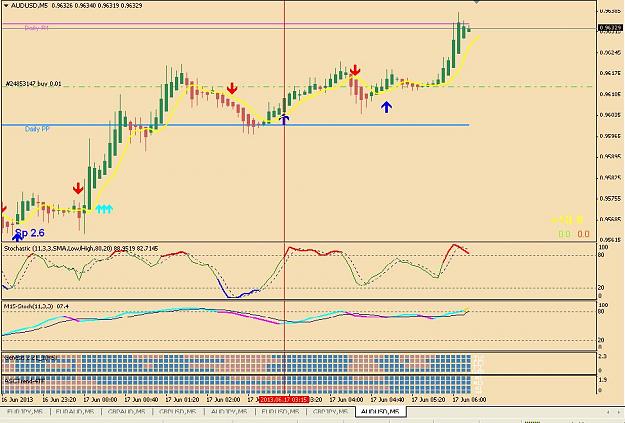Image resolution: width=625 pixels, height=423 pixels.
Task: Select the blue up arrow near 04:40
Action: [x=386, y=106]
